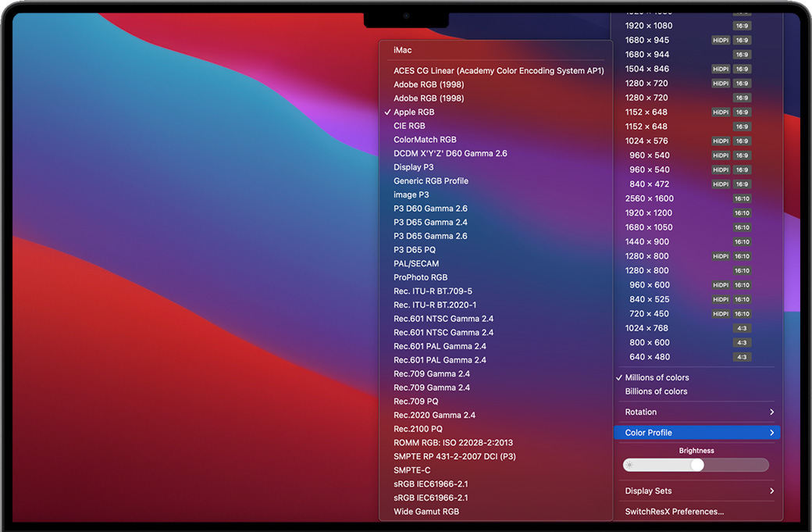Viewport: 812px width, 532px height.
Task: Click the 4:3 badge beside 1024 × 768
Action: click(742, 328)
